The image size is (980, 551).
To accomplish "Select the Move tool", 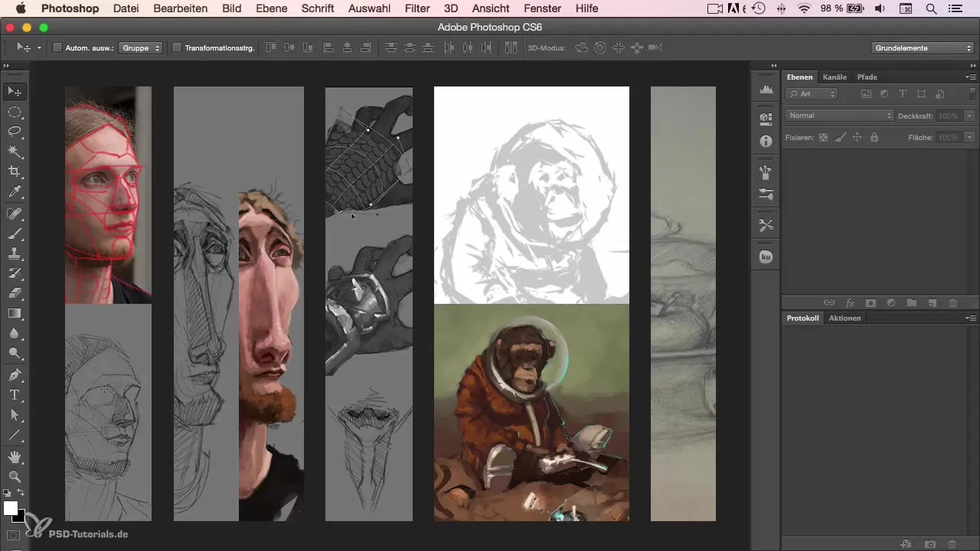I will click(x=15, y=92).
